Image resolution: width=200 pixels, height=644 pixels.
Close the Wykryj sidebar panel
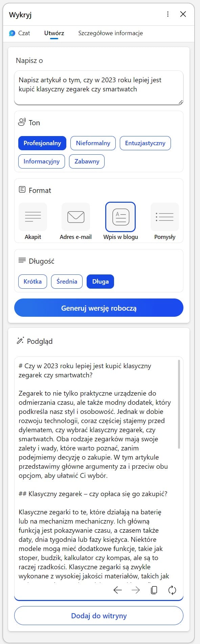pos(183,14)
